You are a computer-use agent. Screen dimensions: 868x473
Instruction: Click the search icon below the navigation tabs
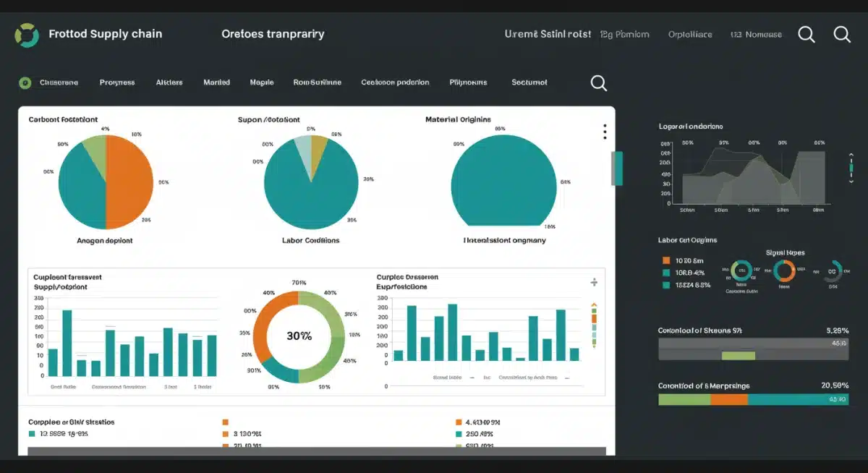click(598, 83)
